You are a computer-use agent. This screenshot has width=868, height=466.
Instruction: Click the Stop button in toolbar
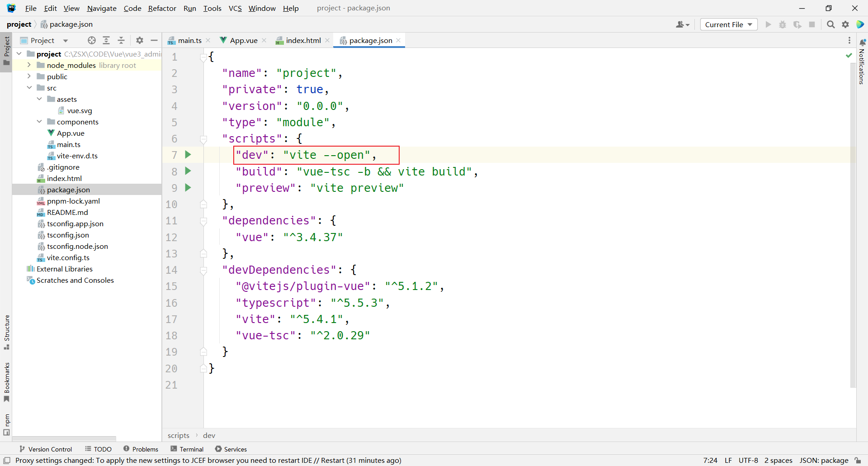(812, 24)
